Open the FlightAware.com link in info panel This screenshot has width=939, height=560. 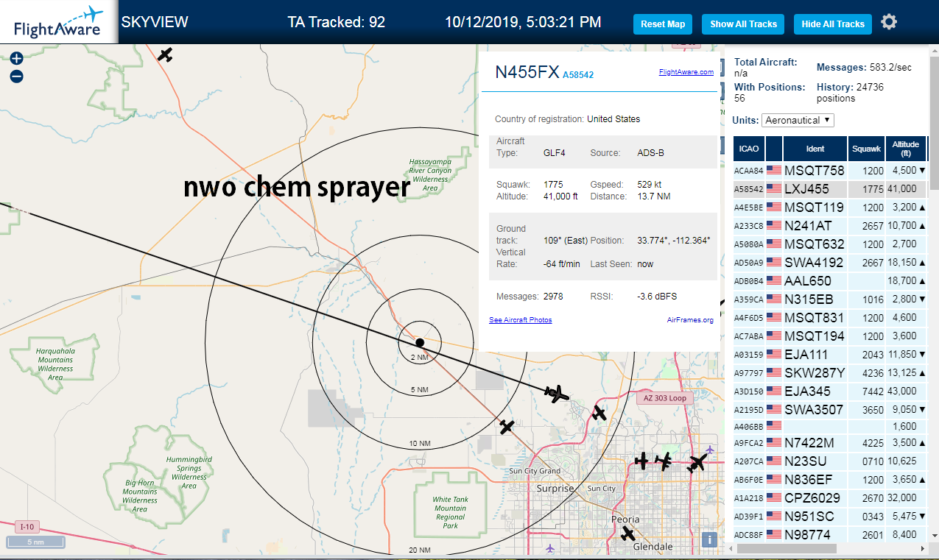pyautogui.click(x=686, y=72)
